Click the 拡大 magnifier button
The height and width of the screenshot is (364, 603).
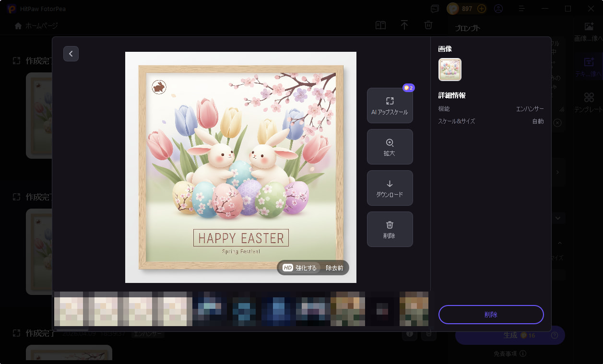(390, 147)
